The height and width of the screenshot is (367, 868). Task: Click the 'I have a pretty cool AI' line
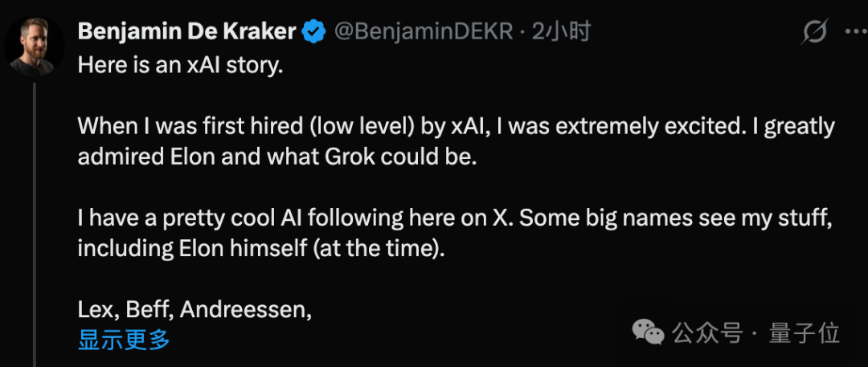click(455, 218)
